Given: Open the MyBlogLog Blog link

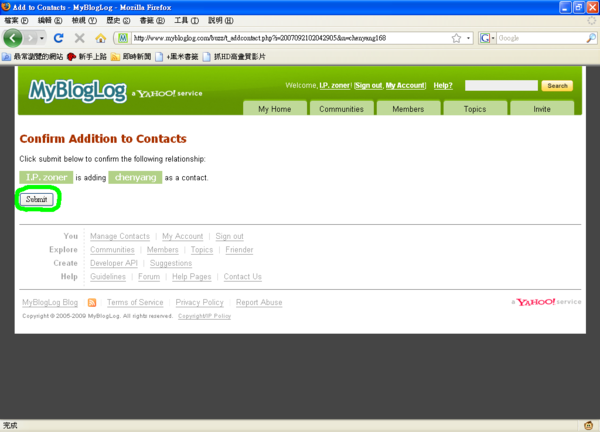Looking at the screenshot, I should click(50, 302).
